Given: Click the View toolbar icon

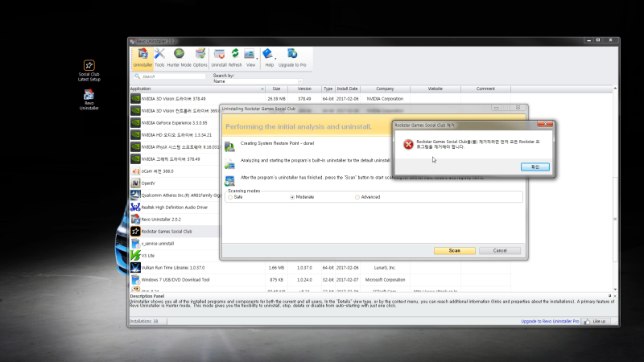Looking at the screenshot, I should 250,54.
